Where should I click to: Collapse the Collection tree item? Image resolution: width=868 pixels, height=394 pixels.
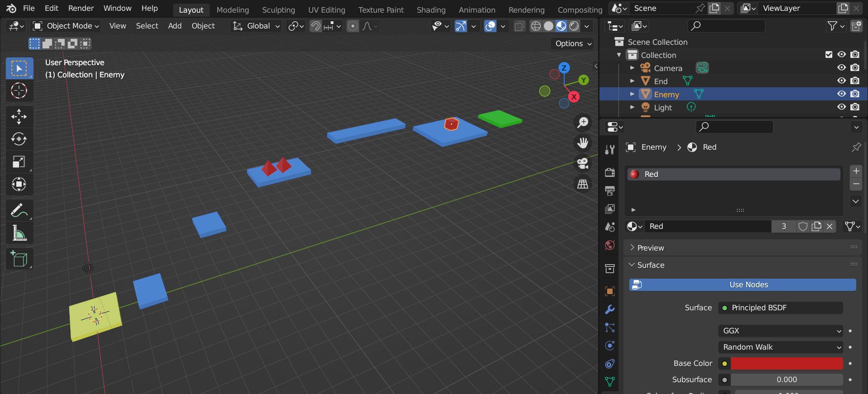click(619, 55)
